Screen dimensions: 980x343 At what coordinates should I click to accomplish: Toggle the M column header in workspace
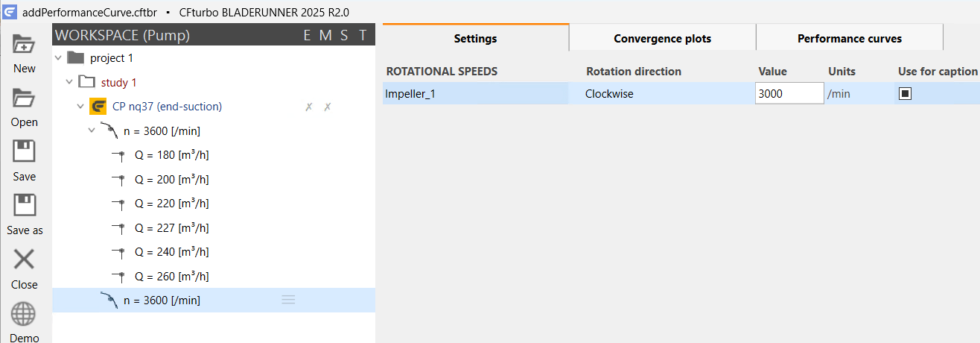point(325,35)
